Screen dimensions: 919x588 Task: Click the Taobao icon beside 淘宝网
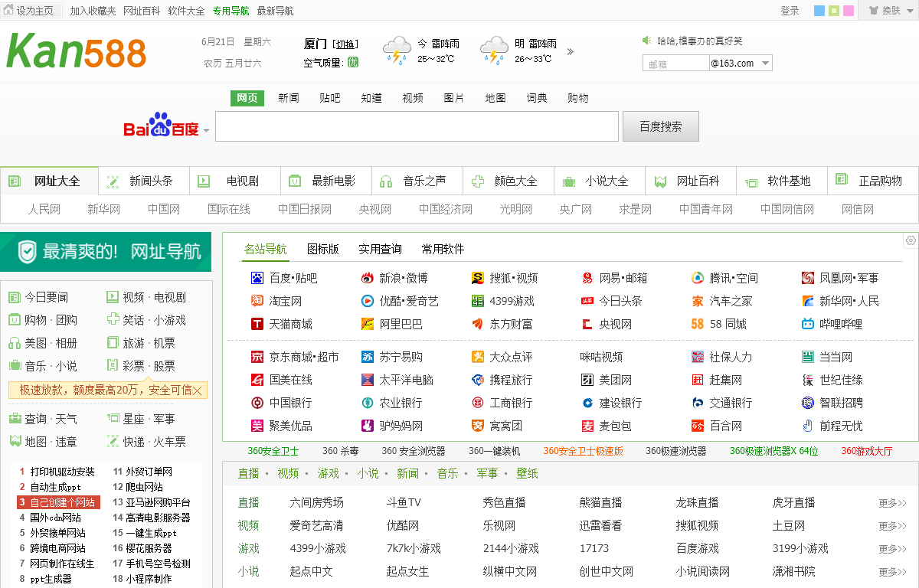click(257, 301)
